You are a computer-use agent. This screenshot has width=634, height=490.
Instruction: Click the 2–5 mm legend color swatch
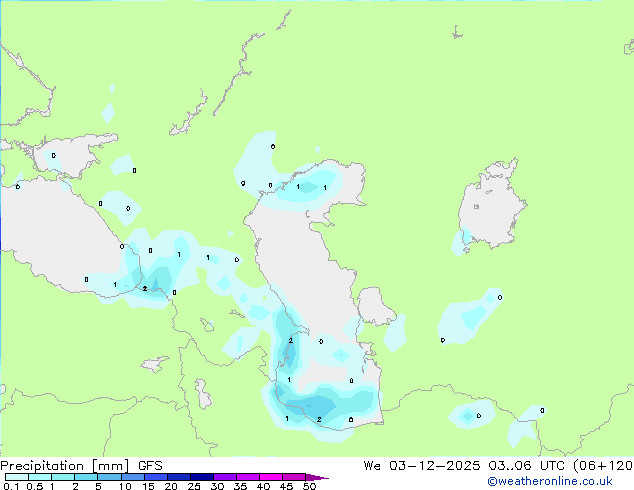(x=86, y=477)
